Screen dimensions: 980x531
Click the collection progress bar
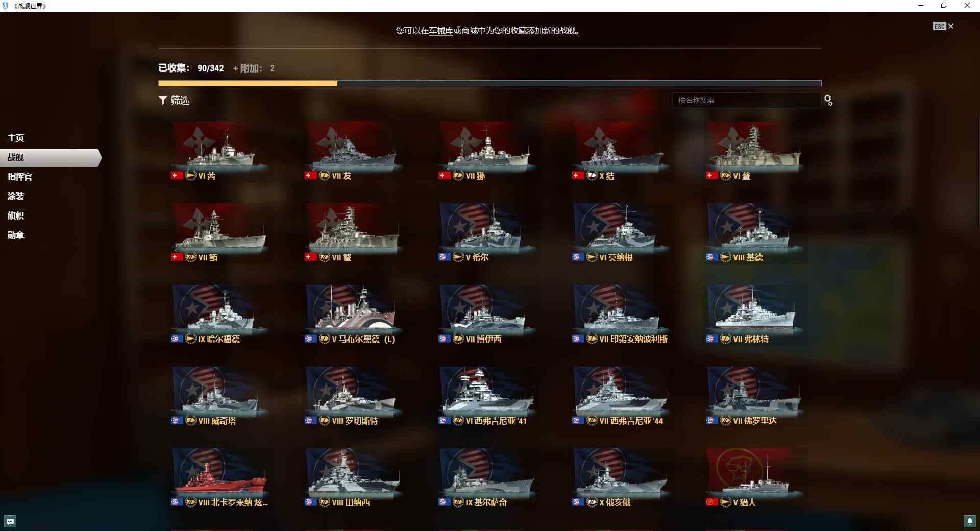[x=489, y=83]
